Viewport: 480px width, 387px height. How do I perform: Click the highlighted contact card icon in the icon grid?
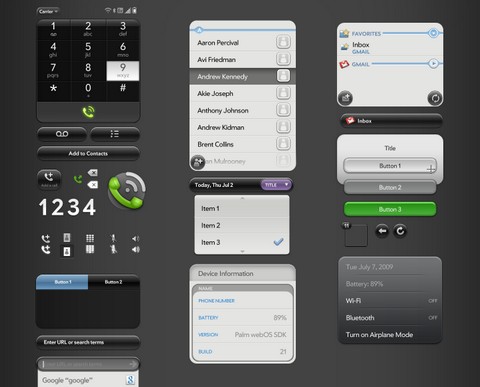[x=67, y=251]
